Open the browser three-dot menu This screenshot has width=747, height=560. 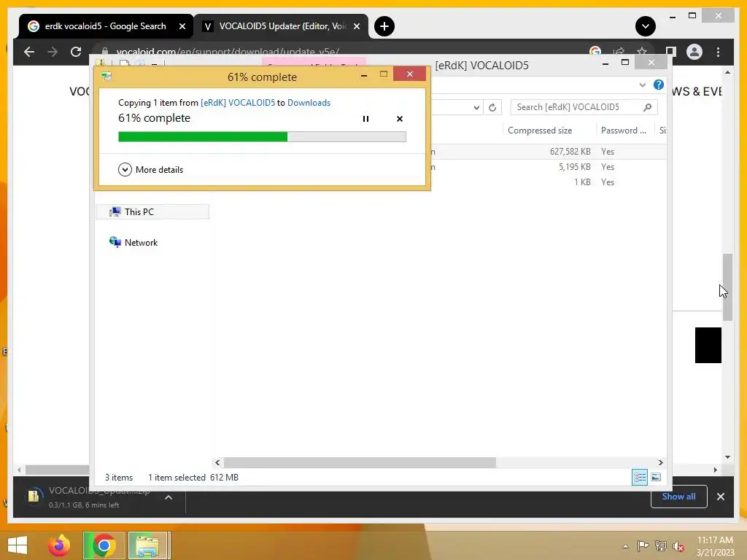click(718, 52)
